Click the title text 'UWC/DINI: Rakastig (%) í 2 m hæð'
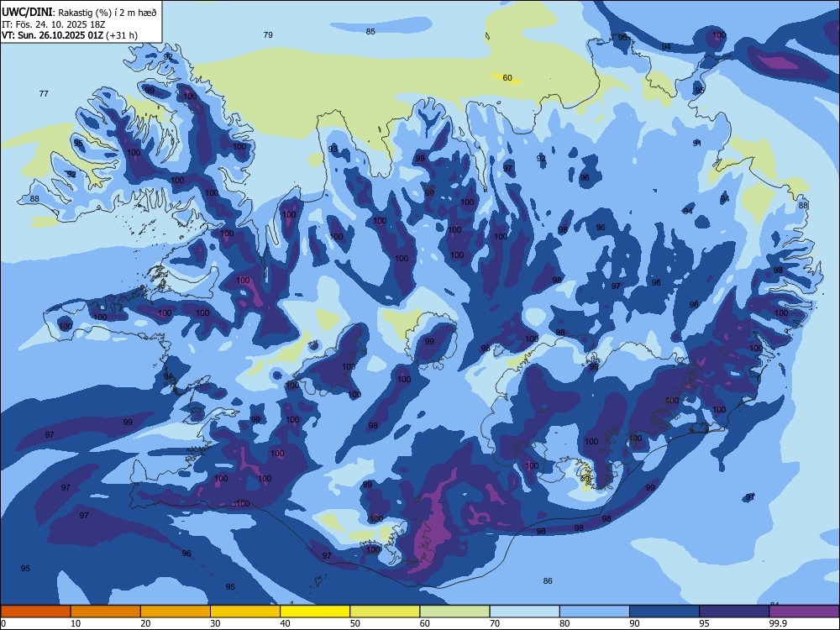840x630 pixels. (x=79, y=13)
